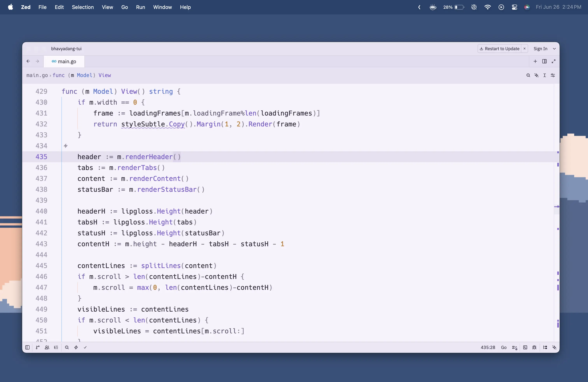Click main.go in the breadcrumb
This screenshot has height=382, width=588.
click(x=37, y=75)
